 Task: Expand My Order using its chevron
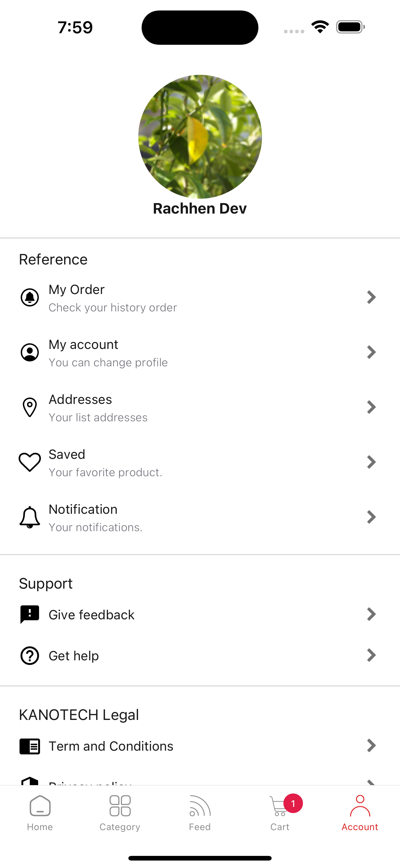[371, 297]
